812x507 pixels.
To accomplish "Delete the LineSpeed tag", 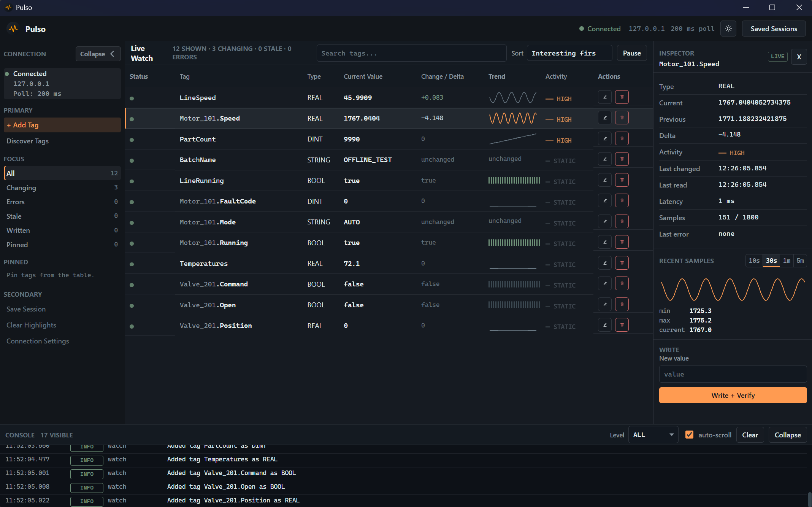I will click(622, 97).
